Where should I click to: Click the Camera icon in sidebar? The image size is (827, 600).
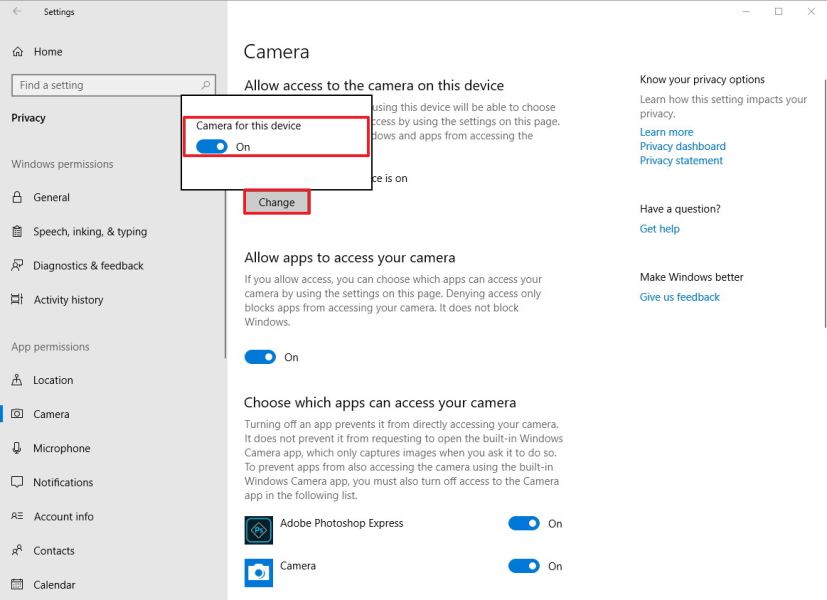[17, 414]
